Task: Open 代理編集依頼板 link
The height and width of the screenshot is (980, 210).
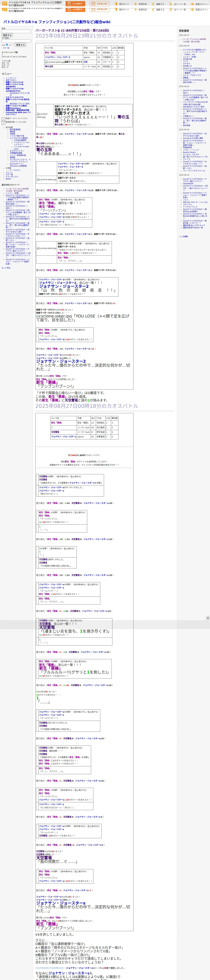Action: point(16,153)
